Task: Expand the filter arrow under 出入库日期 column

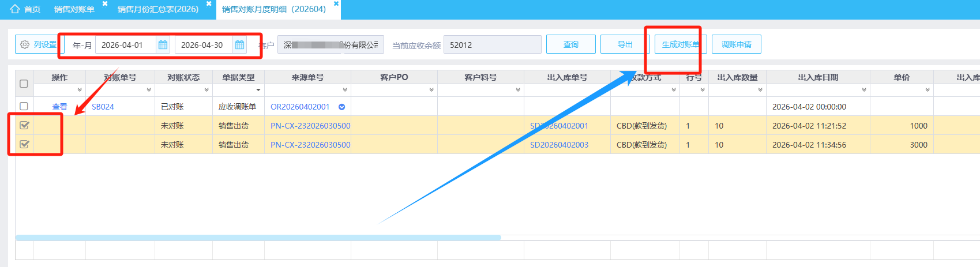Action: [864, 90]
